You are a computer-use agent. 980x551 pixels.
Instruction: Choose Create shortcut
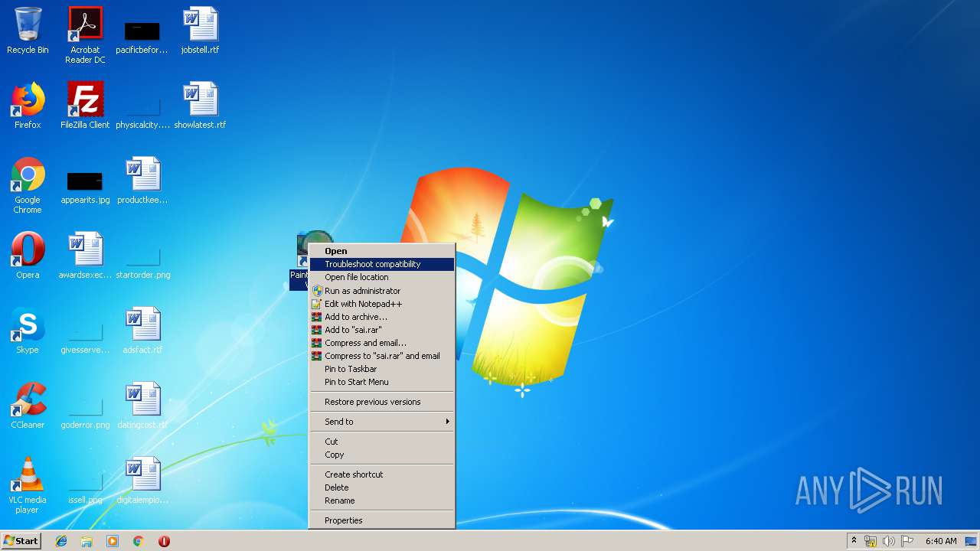(381, 474)
